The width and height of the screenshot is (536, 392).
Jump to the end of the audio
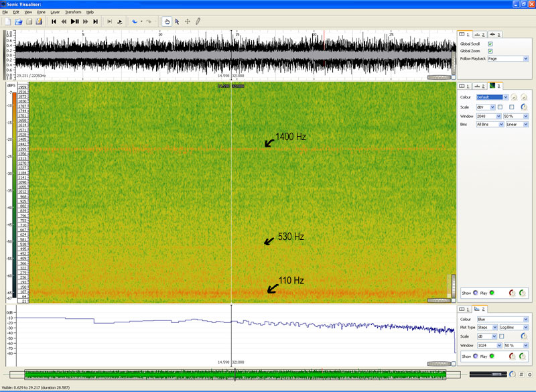tap(95, 21)
